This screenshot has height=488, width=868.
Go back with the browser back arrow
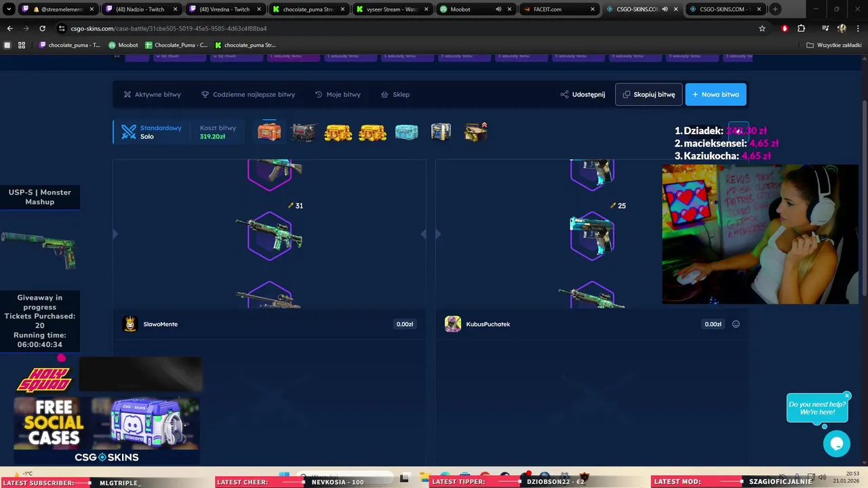point(9,28)
